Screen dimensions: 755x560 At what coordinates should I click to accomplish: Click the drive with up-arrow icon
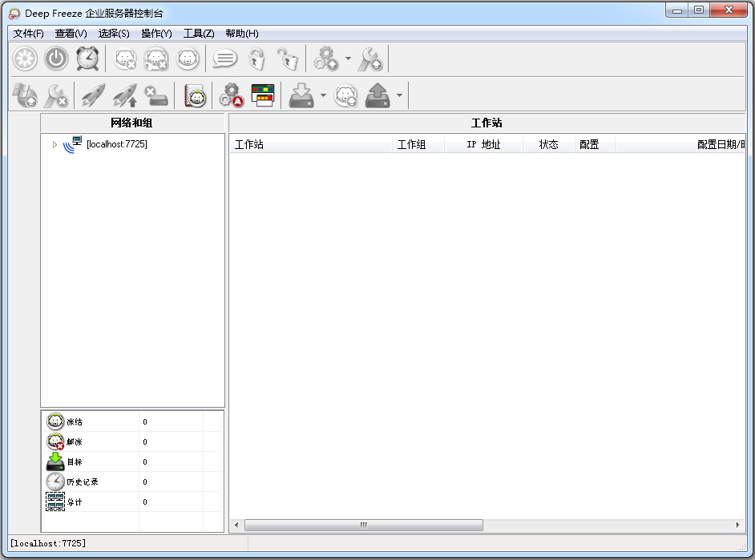pos(377,95)
